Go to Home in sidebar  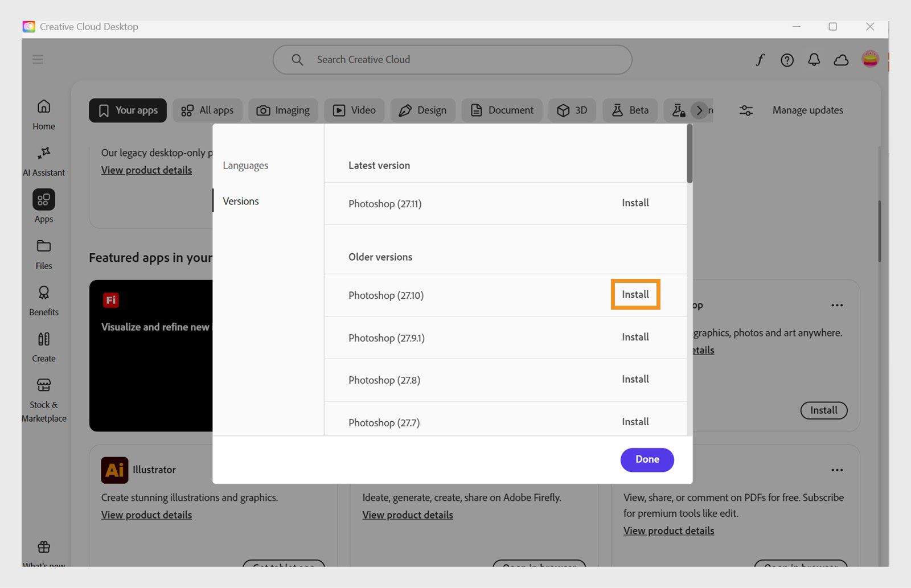[44, 114]
